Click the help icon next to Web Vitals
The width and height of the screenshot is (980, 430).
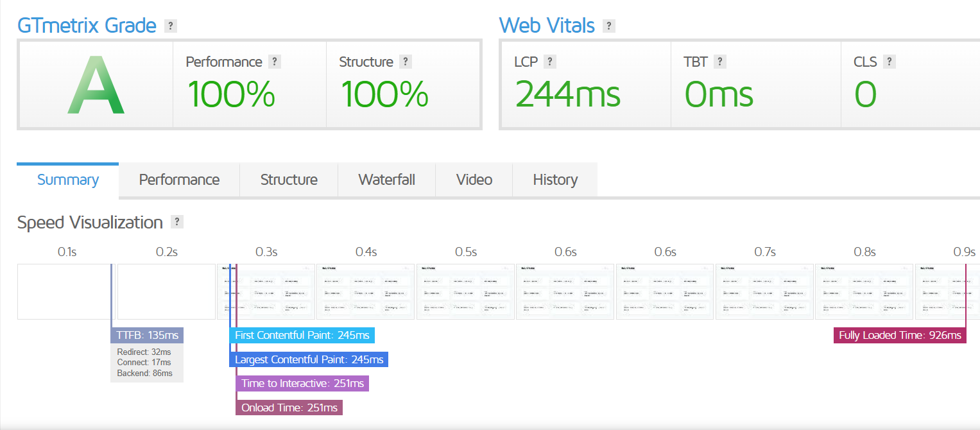[x=609, y=26]
